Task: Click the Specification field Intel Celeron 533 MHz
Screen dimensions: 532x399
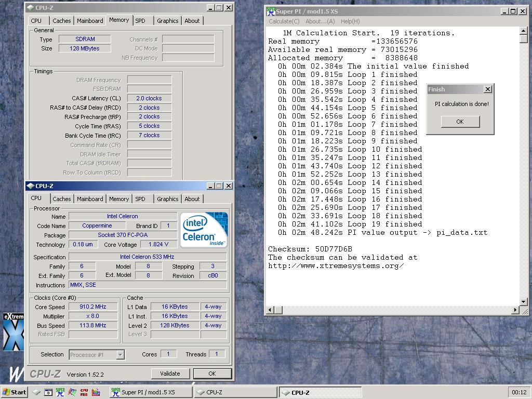Action: coord(147,257)
